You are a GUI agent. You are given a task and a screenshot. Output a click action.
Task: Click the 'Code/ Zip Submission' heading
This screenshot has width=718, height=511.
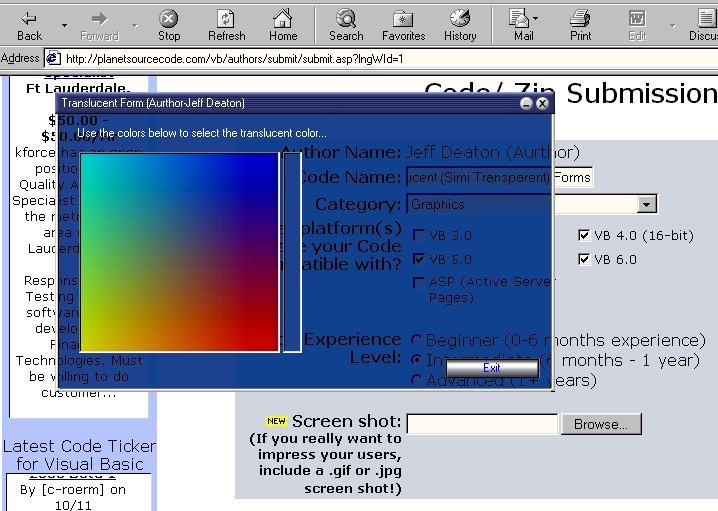(571, 93)
